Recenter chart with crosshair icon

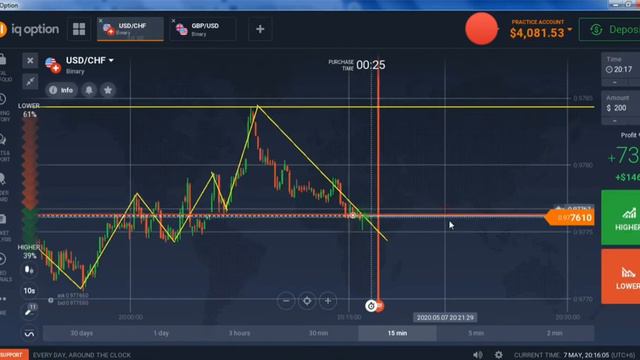click(307, 301)
